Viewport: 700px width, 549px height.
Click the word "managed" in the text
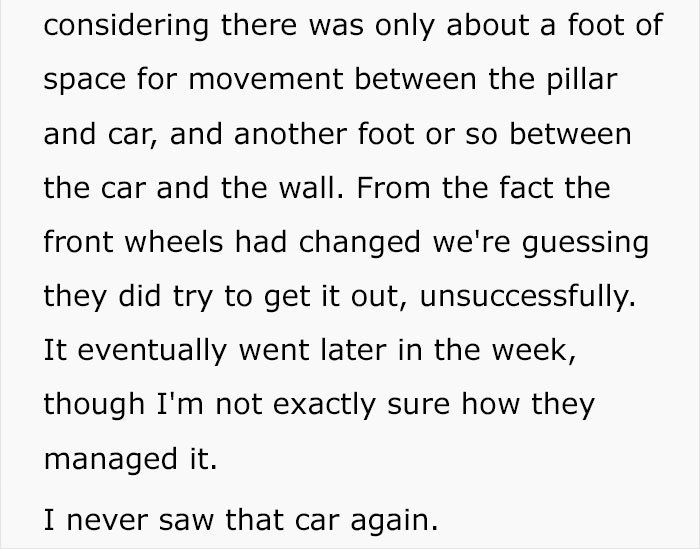111,461
